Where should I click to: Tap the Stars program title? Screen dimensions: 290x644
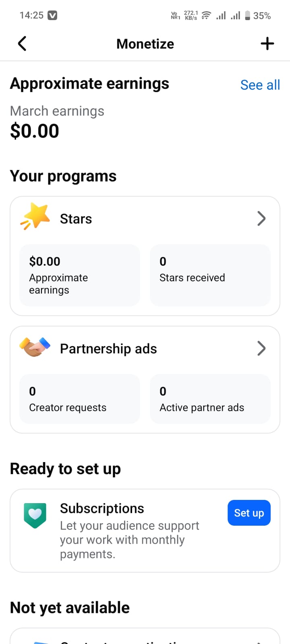pos(76,219)
